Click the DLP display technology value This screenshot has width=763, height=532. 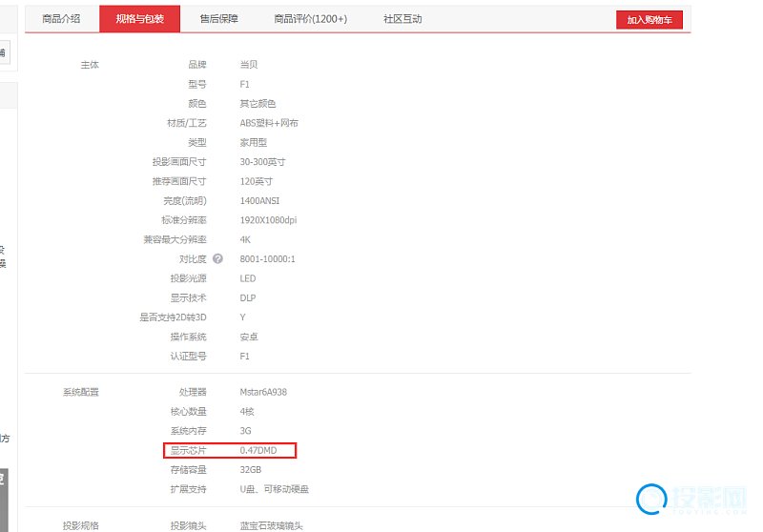[247, 298]
